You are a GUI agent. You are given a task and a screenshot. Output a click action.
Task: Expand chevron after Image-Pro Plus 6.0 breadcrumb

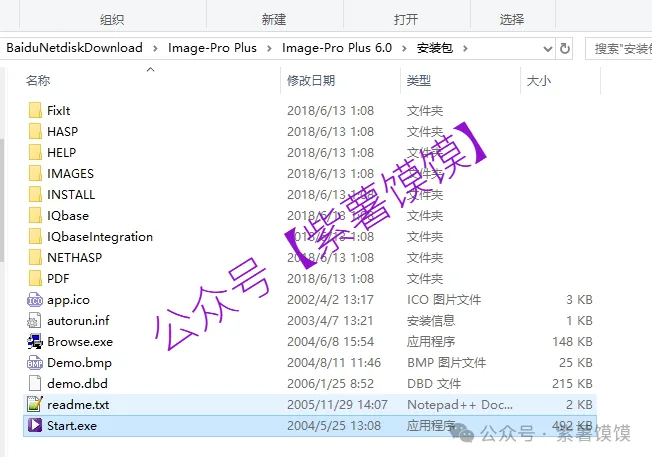pos(404,48)
